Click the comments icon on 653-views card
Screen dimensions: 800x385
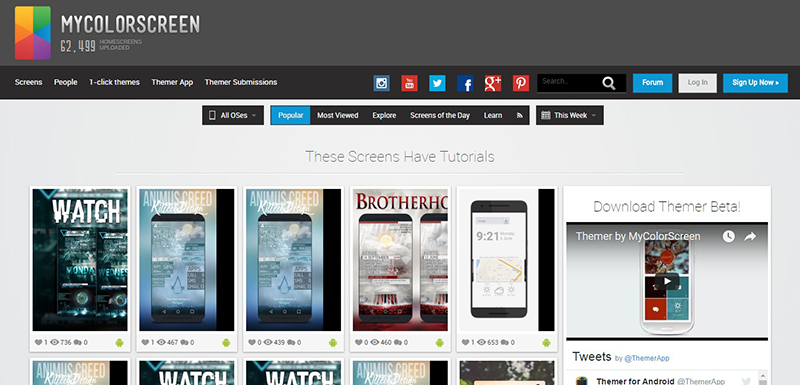[505, 343]
